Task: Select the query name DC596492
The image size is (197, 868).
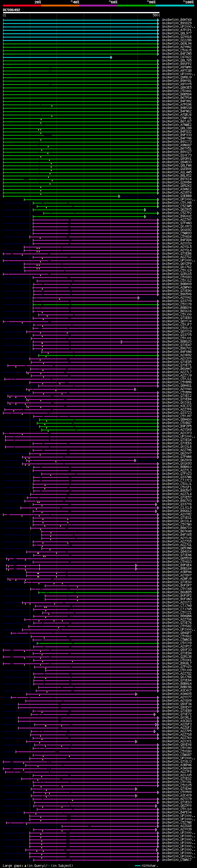Action: (x=11, y=10)
